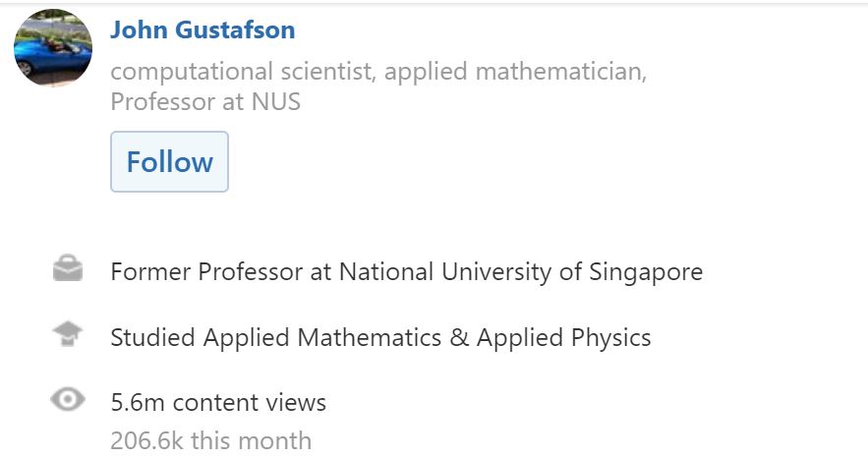Click the eye content views icon
The height and width of the screenshot is (459, 868).
click(x=68, y=399)
